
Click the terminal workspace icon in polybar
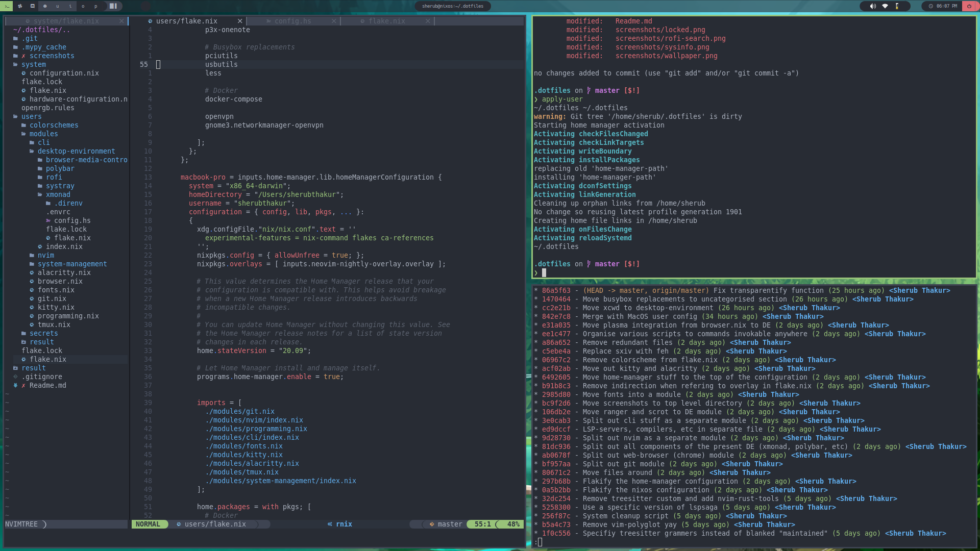pos(6,6)
